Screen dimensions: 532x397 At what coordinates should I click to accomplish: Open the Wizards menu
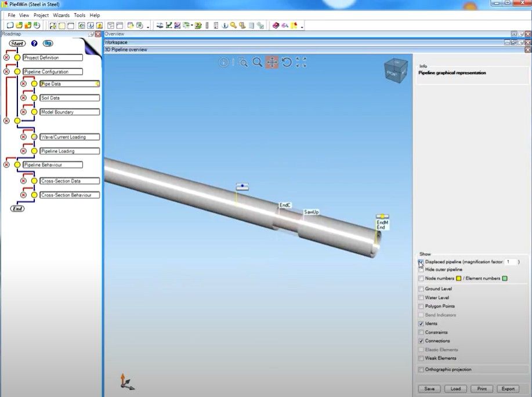click(x=61, y=14)
